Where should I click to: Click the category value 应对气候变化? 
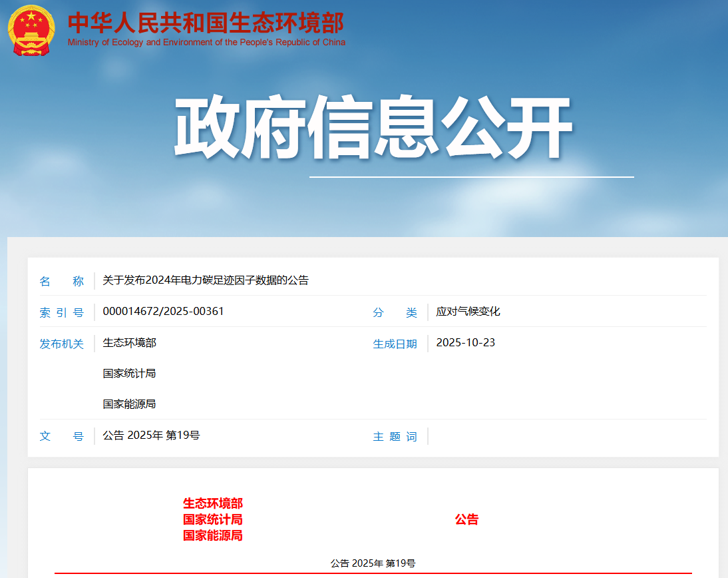[x=468, y=312]
